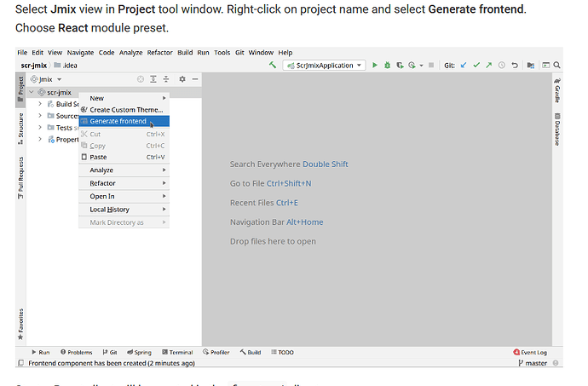Open Project Structure icon
The height and width of the screenshot is (386, 588).
tap(531, 66)
